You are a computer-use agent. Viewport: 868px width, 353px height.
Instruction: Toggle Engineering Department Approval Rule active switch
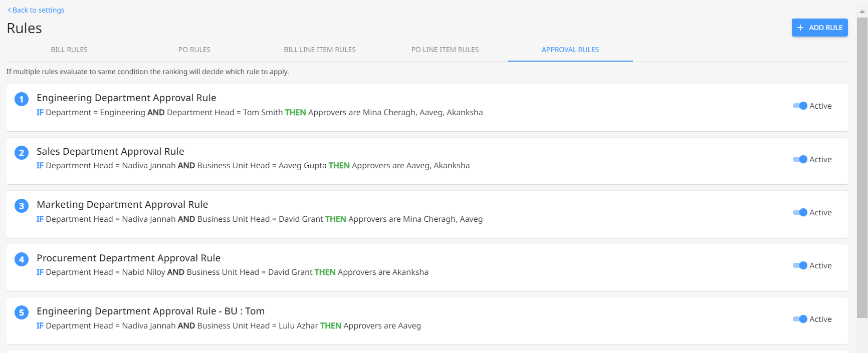[800, 106]
